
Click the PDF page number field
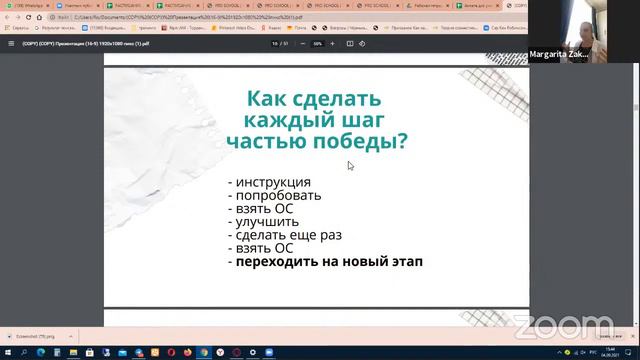pyautogui.click(x=275, y=44)
